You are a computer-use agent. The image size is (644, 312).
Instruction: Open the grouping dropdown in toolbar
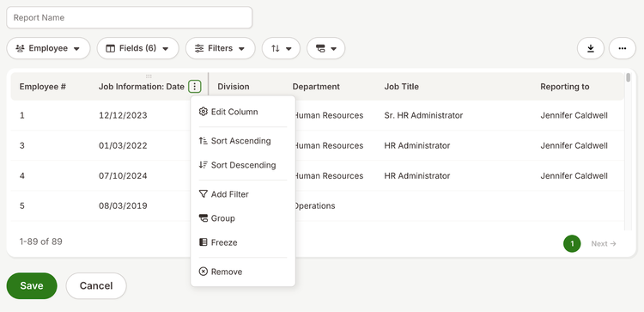pyautogui.click(x=325, y=48)
